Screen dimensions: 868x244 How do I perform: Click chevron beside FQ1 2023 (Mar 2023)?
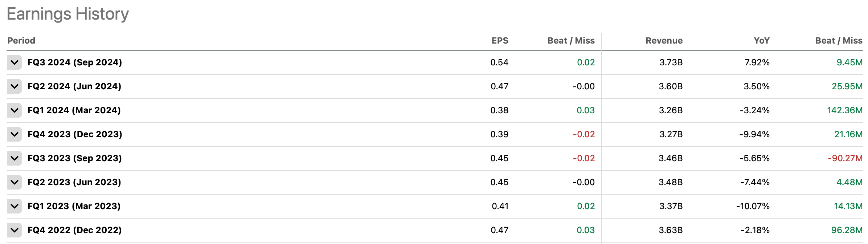15,206
